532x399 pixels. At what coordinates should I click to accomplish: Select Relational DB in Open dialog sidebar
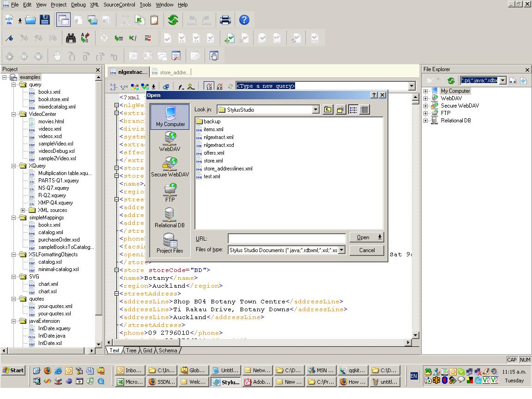tap(169, 218)
